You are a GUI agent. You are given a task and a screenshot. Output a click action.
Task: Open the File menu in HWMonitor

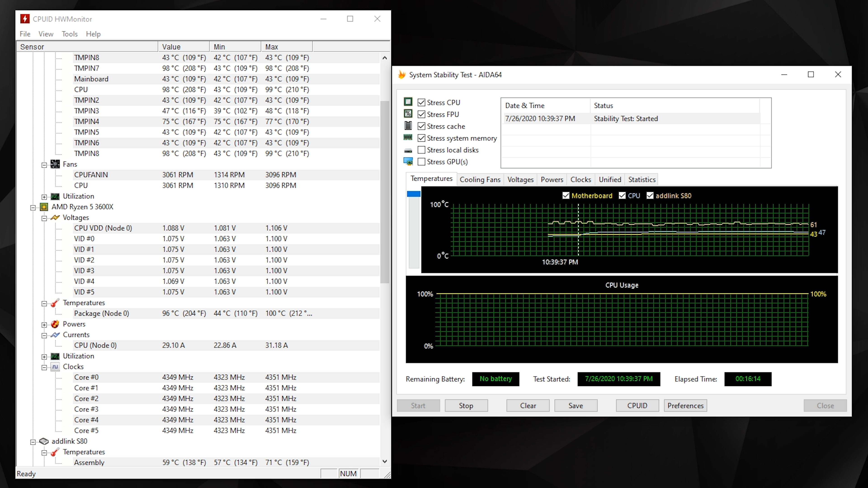25,34
